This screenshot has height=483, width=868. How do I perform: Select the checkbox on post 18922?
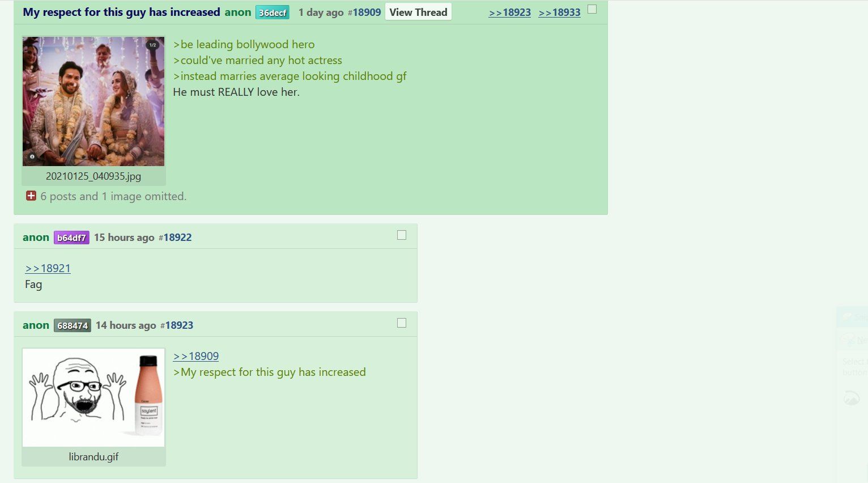[402, 235]
